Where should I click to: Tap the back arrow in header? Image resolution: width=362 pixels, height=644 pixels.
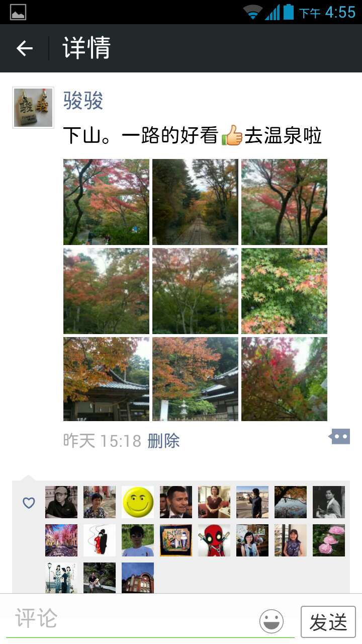(24, 48)
